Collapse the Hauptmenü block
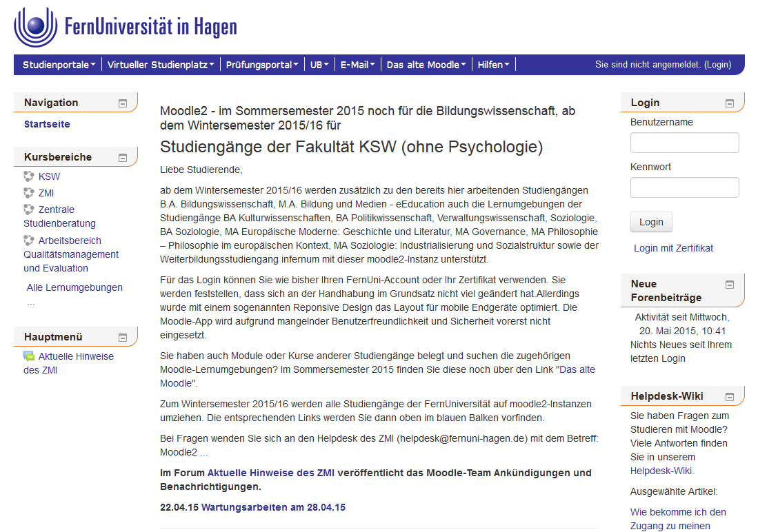 pos(123,338)
